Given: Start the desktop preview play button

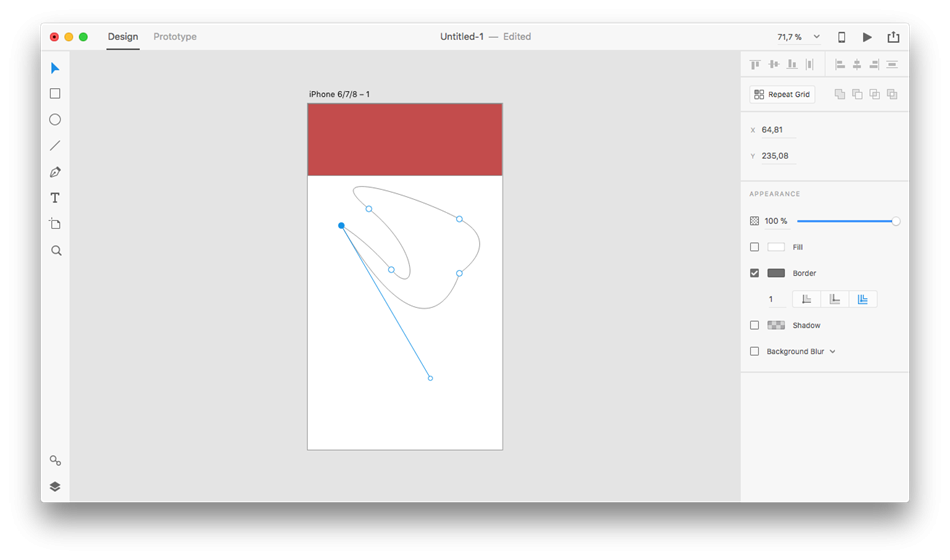Looking at the screenshot, I should [x=867, y=37].
